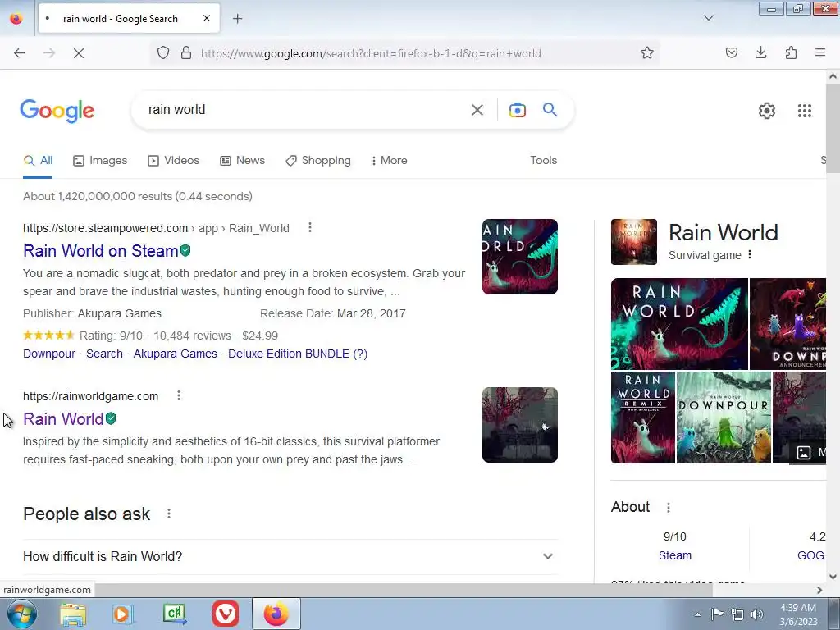This screenshot has width=840, height=630.
Task: Click the Steam result thumbnail image
Action: (x=519, y=257)
